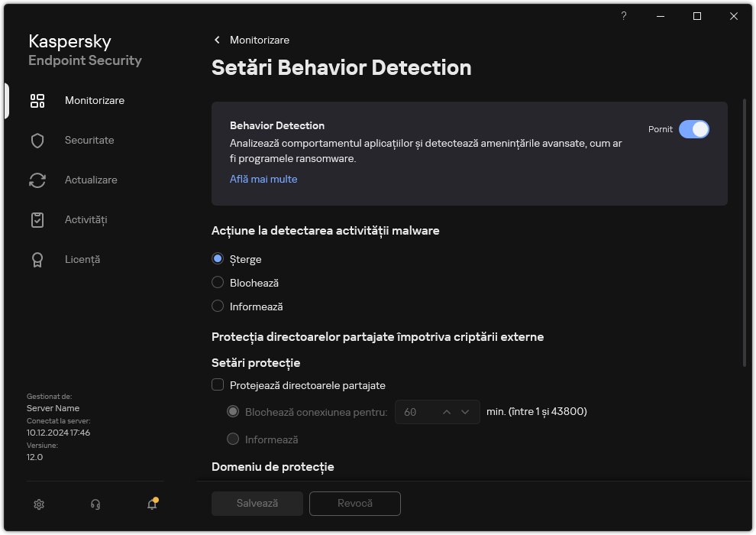Turn off the Behavior Detection toggle
This screenshot has width=756, height=535.
(x=693, y=129)
